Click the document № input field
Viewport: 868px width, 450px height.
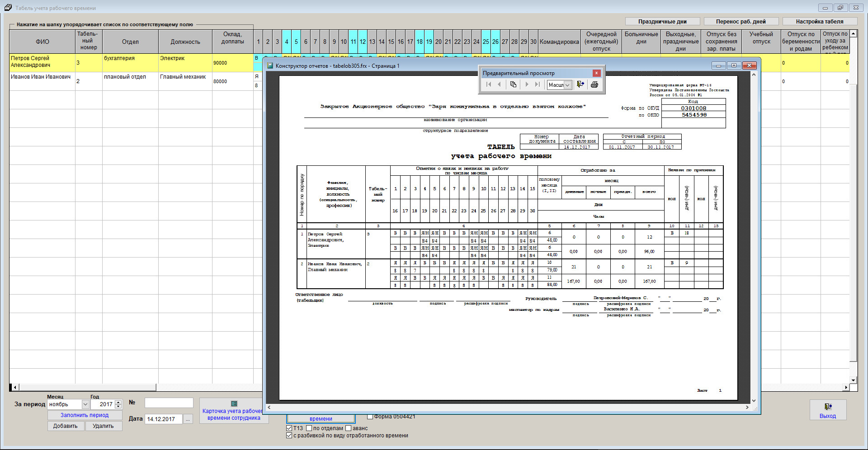tap(169, 403)
